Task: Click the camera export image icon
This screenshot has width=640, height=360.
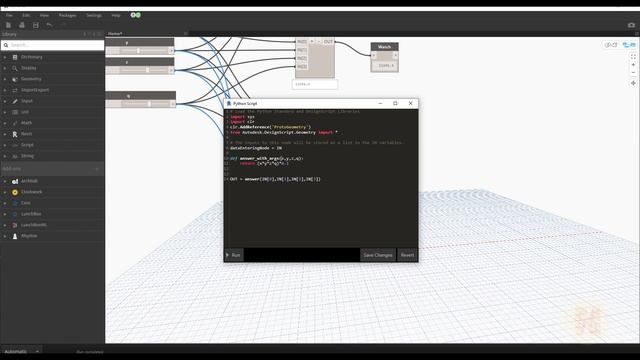Action: (x=631, y=25)
